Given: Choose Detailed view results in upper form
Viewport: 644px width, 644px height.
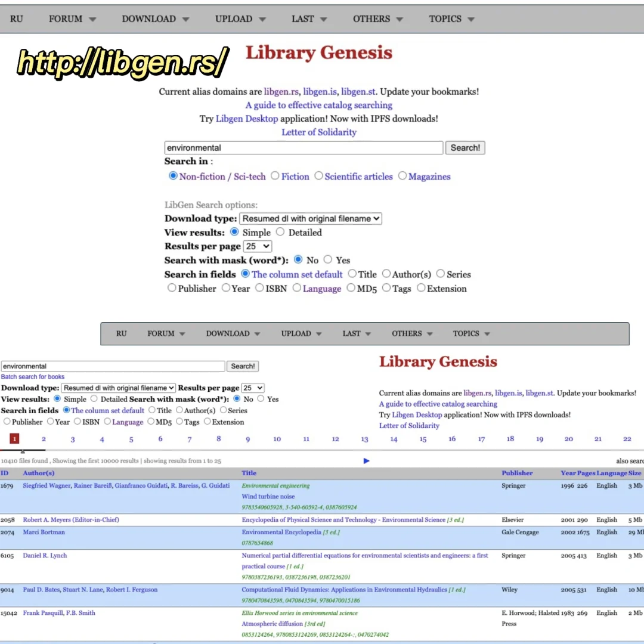Looking at the screenshot, I should tap(280, 232).
